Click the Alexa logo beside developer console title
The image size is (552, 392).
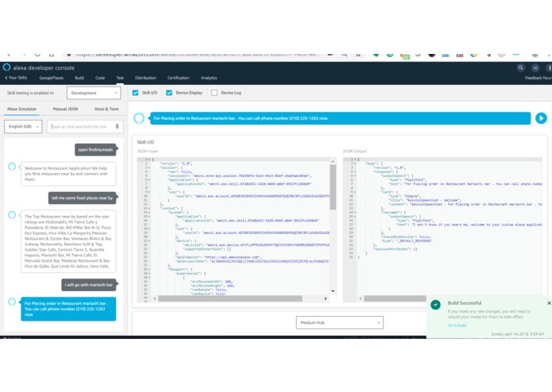pyautogui.click(x=6, y=67)
